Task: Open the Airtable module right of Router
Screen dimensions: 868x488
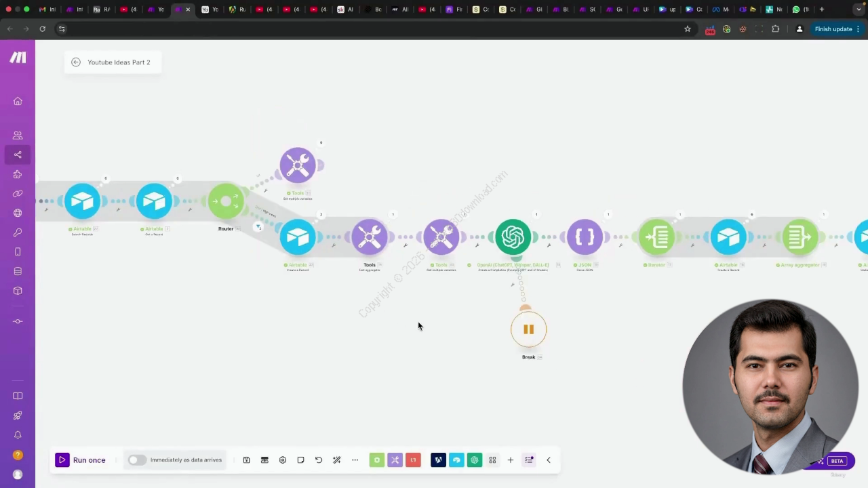Action: click(298, 237)
